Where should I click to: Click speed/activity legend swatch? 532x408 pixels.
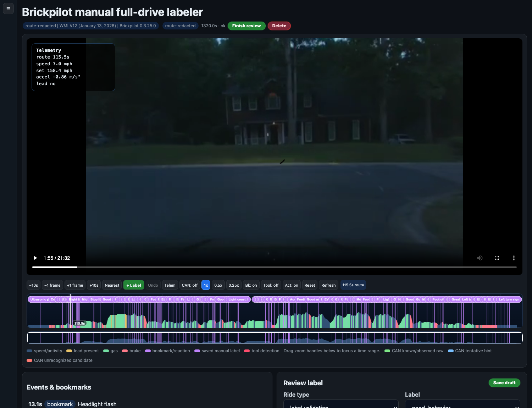[29, 351]
